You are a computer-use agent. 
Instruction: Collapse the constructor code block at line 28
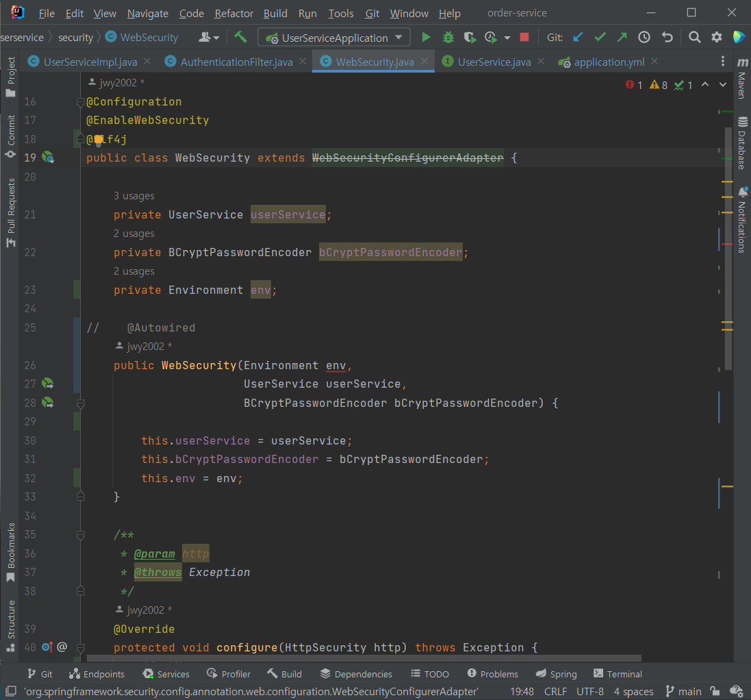(80, 403)
